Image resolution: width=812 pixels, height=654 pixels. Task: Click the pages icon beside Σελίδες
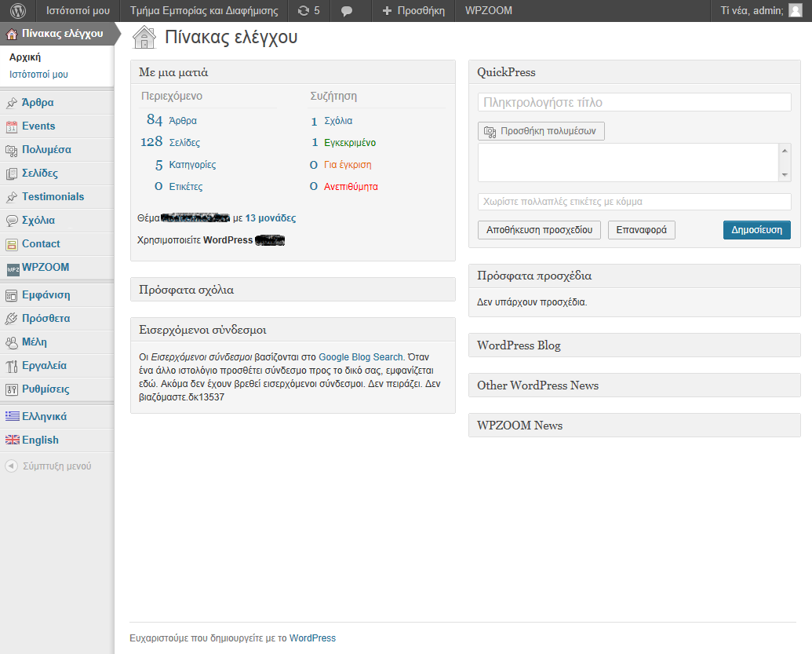tap(12, 174)
